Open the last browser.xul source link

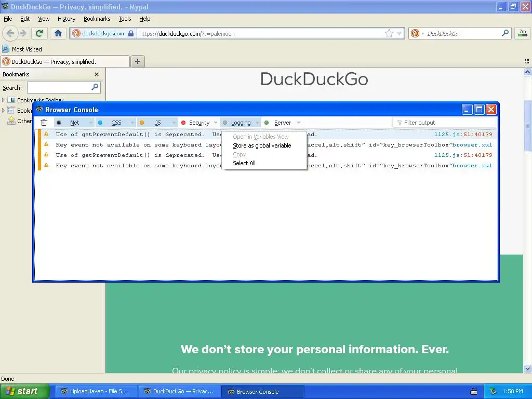point(472,166)
